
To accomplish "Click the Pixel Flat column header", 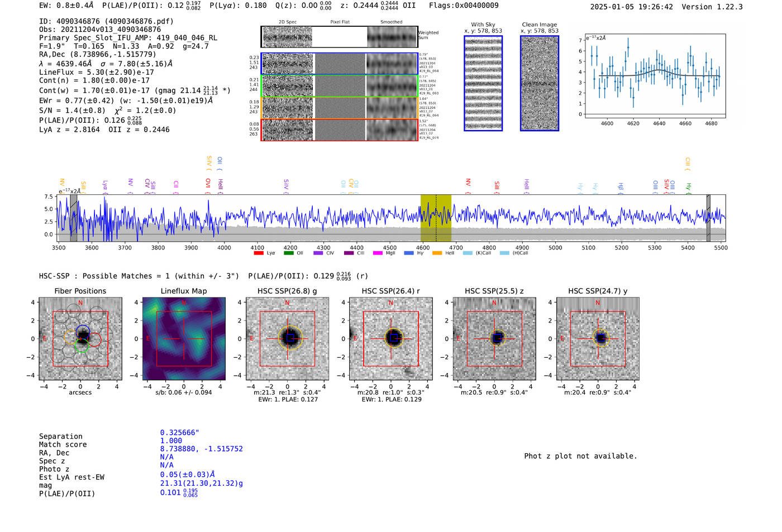I will click(340, 22).
